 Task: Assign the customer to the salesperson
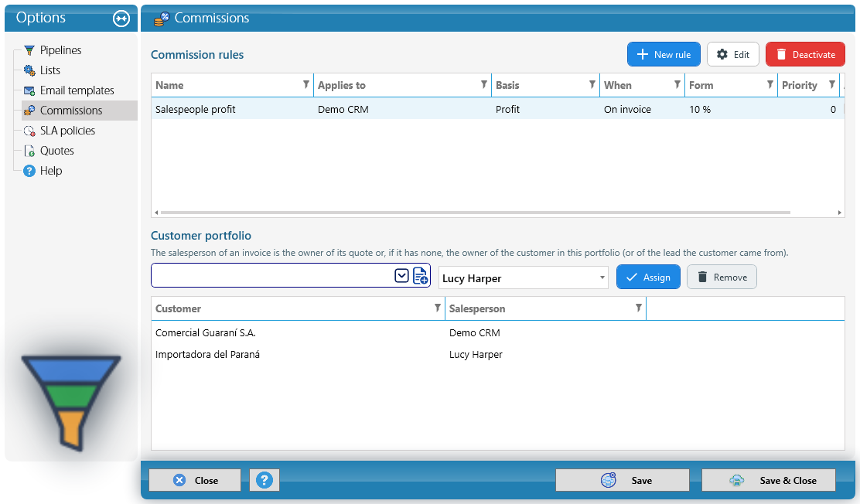coord(648,277)
